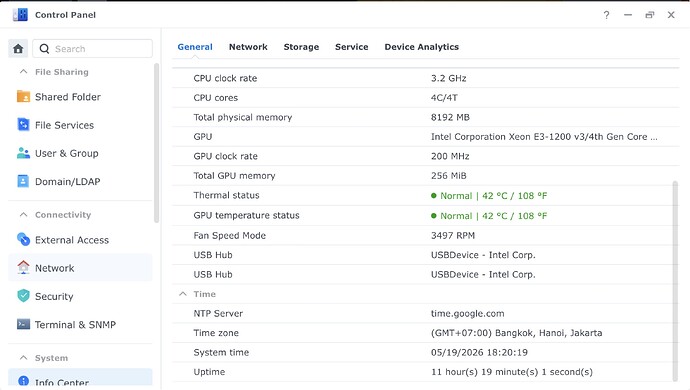The image size is (690, 390).
Task: Open Domain/LDAP settings
Action: pyautogui.click(x=80, y=181)
